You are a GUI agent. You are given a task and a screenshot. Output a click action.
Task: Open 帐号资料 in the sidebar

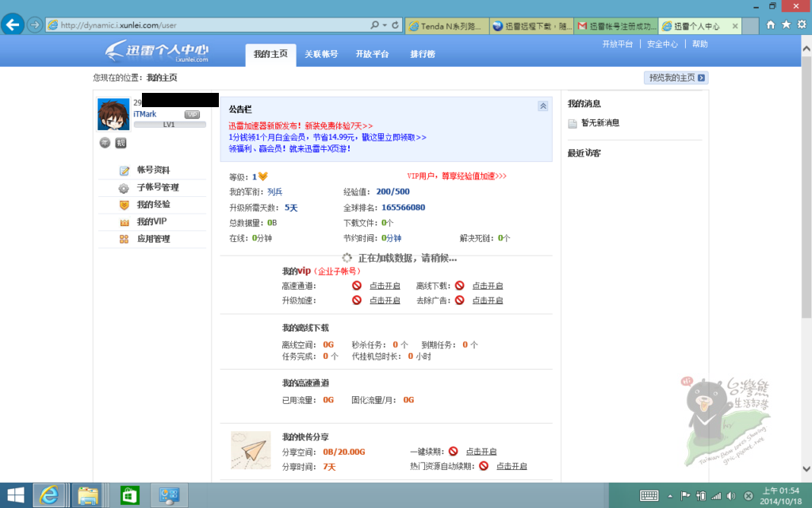(152, 170)
